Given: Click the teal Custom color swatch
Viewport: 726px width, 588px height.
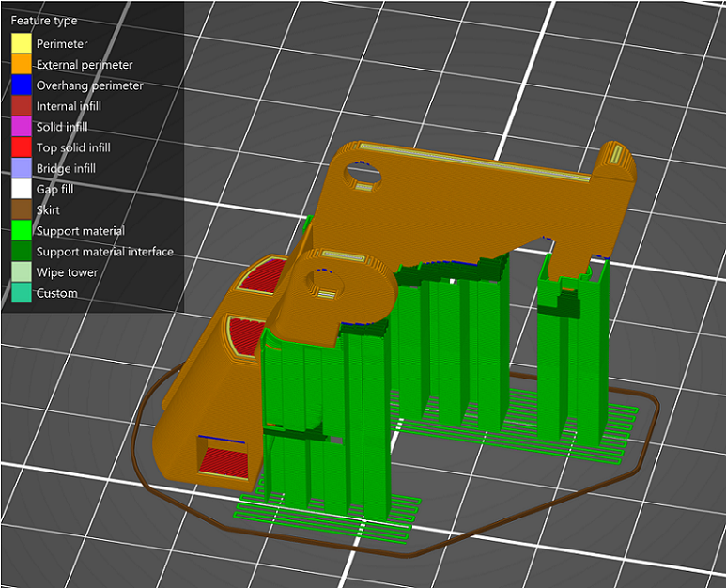Looking at the screenshot, I should click(x=22, y=293).
